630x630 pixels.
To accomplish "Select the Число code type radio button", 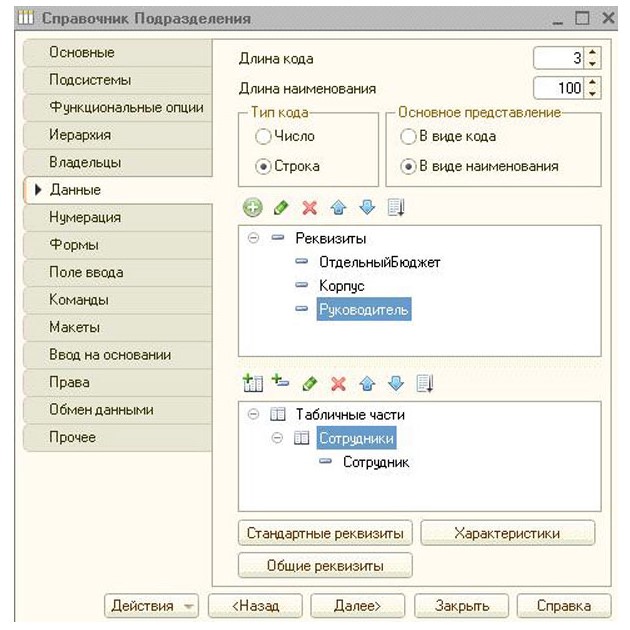I will [263, 136].
